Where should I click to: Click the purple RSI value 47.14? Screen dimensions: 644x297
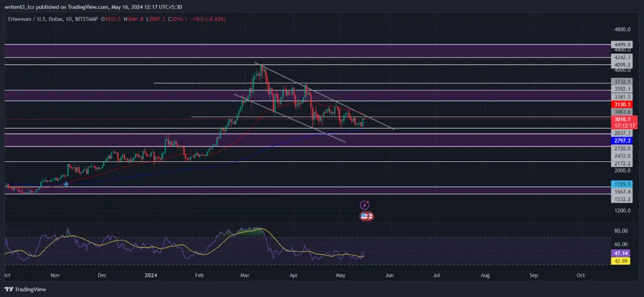pos(621,255)
